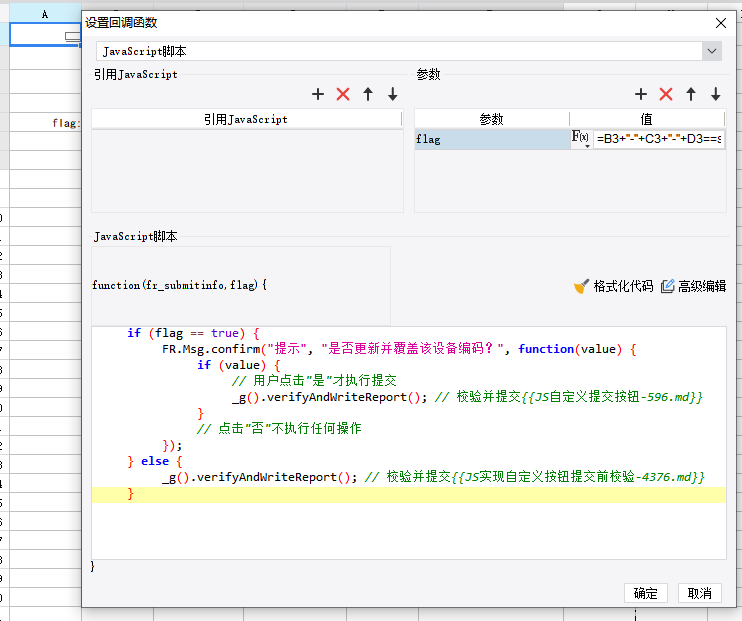Move the parameter row down
The width and height of the screenshot is (742, 621).
pyautogui.click(x=716, y=94)
